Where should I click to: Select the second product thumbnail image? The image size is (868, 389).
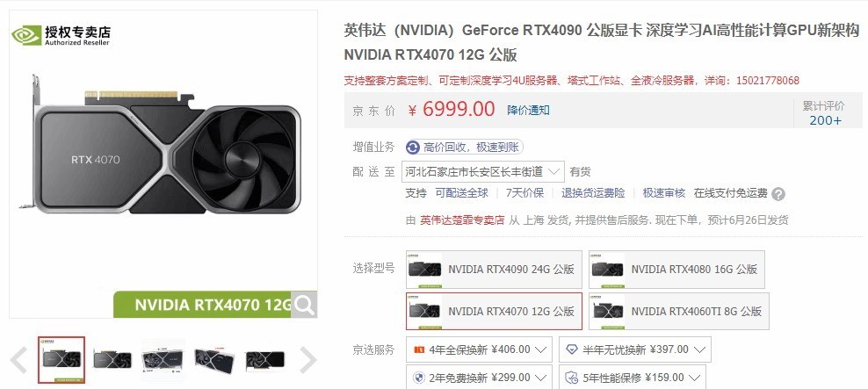click(113, 360)
